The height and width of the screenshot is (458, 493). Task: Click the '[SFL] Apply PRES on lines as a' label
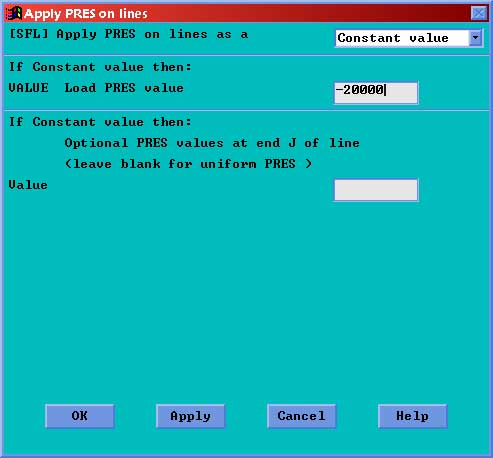128,34
